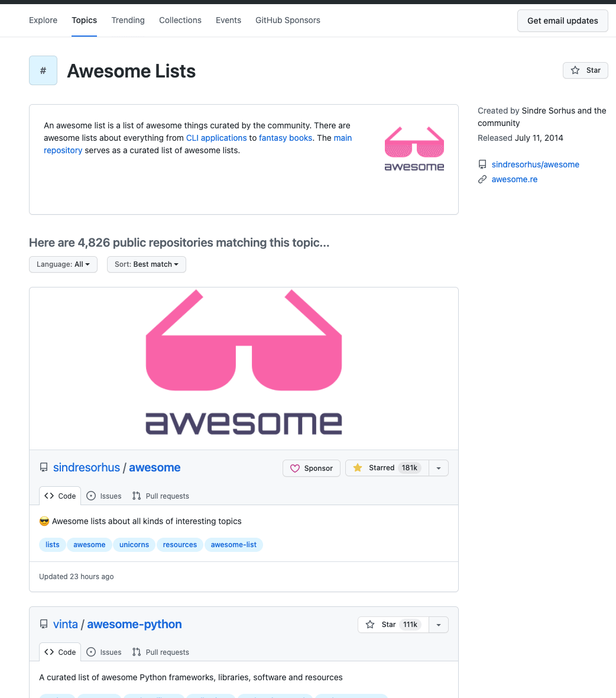Click the chain link icon beside awesome.re
The height and width of the screenshot is (698, 616).
[x=482, y=179]
